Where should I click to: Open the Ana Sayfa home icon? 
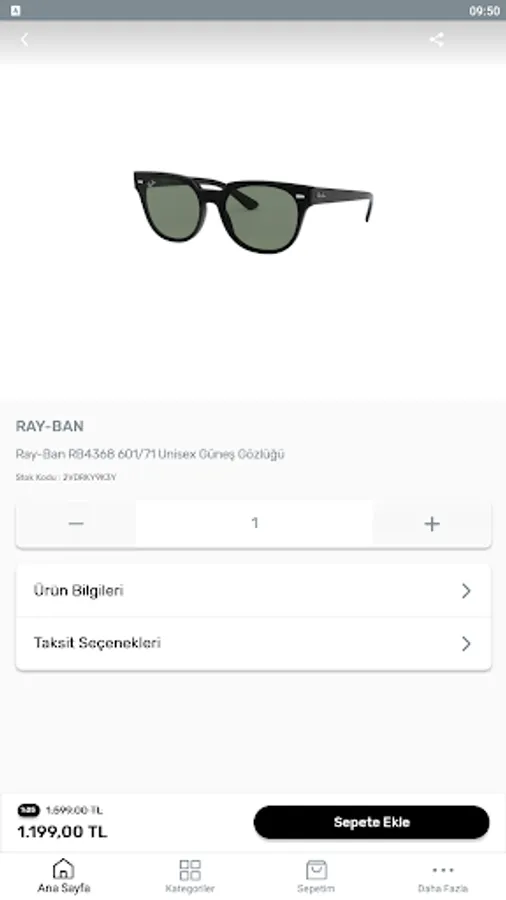64,869
